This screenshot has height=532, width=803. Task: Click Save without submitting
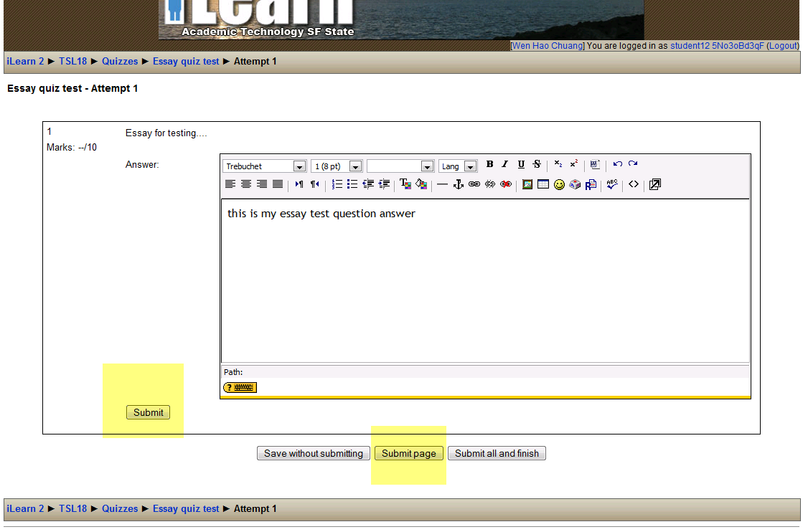click(x=314, y=453)
